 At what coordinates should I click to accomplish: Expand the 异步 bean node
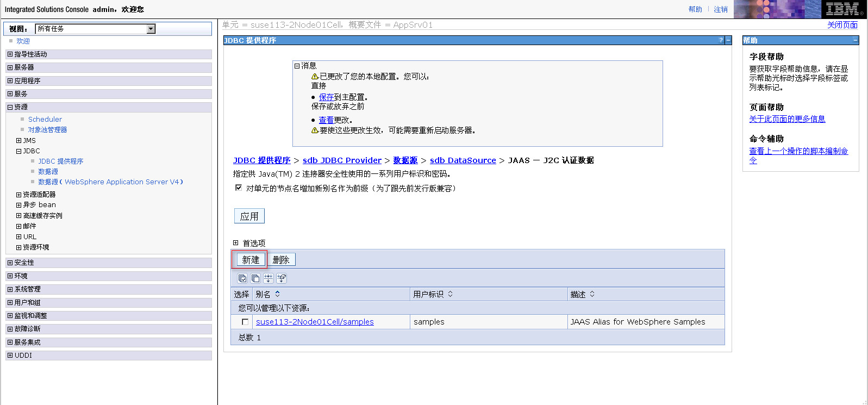point(18,205)
